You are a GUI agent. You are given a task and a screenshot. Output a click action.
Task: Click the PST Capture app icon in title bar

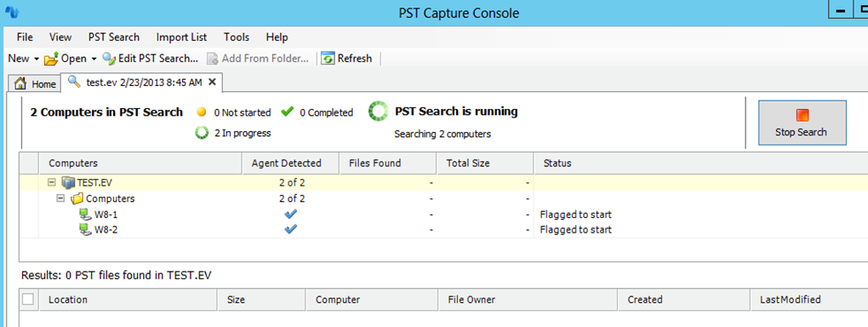point(12,12)
